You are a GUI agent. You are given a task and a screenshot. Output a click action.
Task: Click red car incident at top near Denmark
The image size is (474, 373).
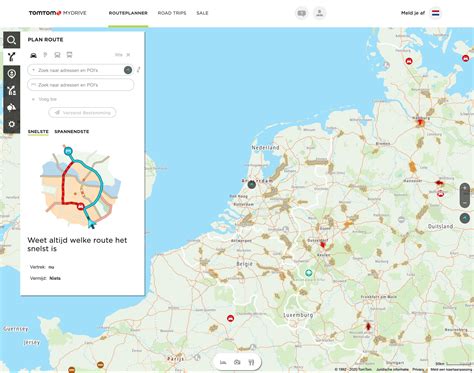(x=409, y=61)
